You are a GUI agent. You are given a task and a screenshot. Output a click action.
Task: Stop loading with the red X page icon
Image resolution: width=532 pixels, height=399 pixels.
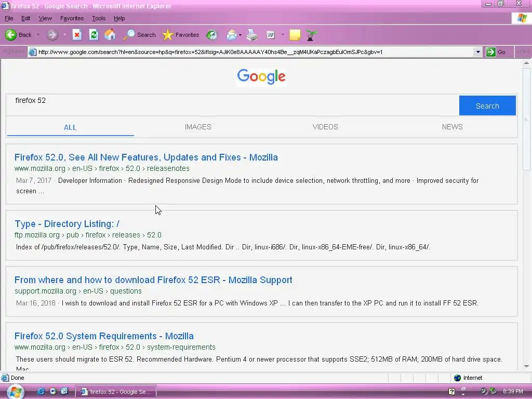tap(77, 35)
